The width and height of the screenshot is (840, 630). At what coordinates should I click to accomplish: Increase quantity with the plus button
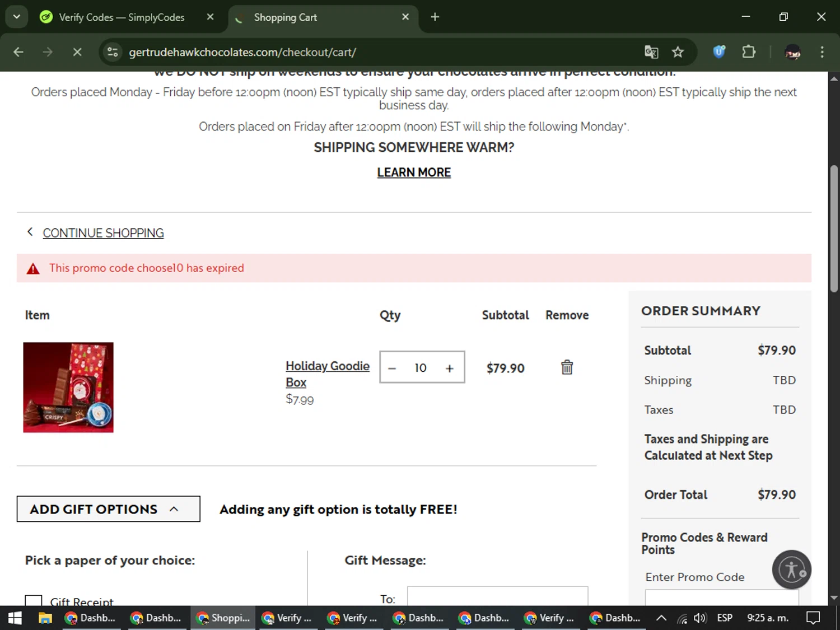point(449,368)
